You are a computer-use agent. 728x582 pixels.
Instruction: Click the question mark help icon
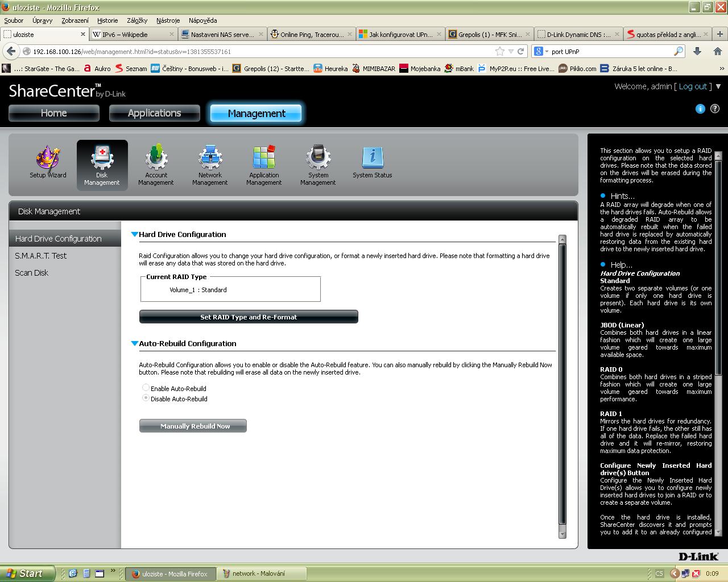(715, 109)
